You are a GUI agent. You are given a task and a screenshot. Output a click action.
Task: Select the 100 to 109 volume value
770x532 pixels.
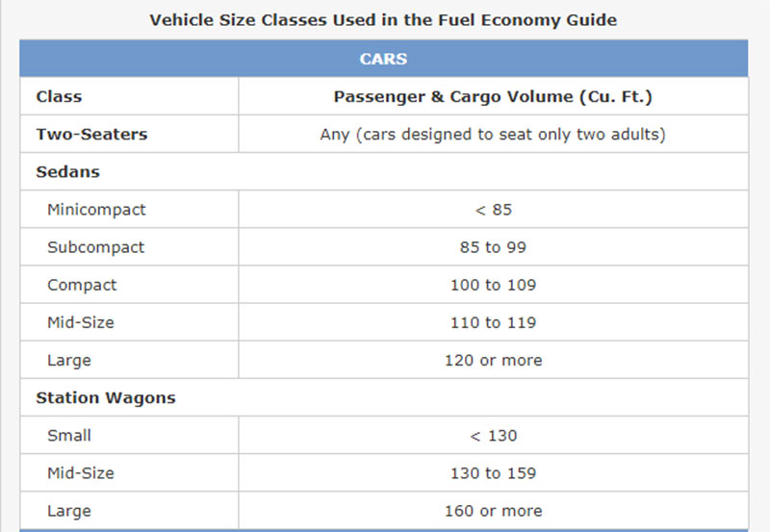493,285
